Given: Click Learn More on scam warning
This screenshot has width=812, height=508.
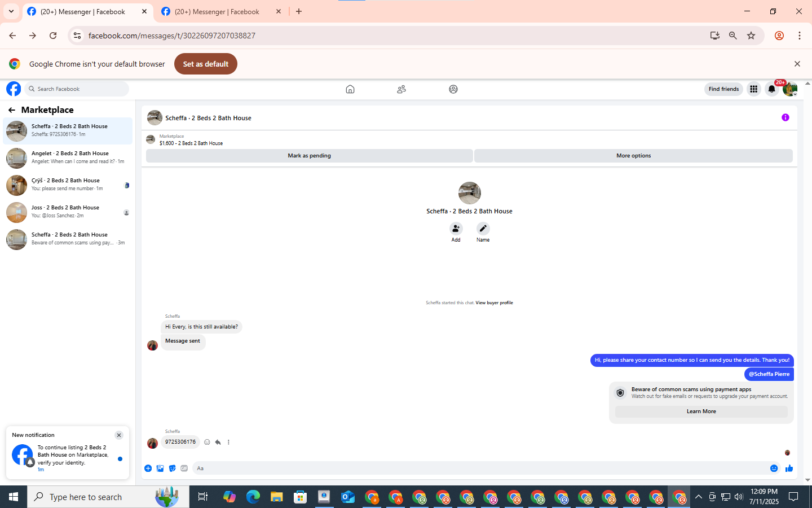Looking at the screenshot, I should [701, 411].
